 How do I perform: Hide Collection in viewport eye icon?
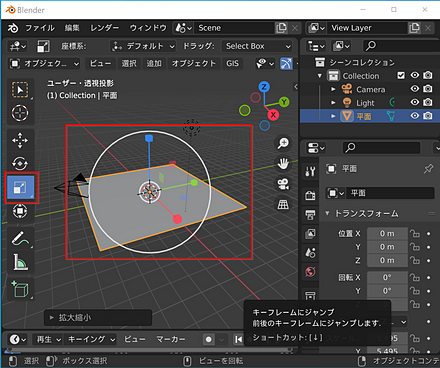[x=415, y=75]
